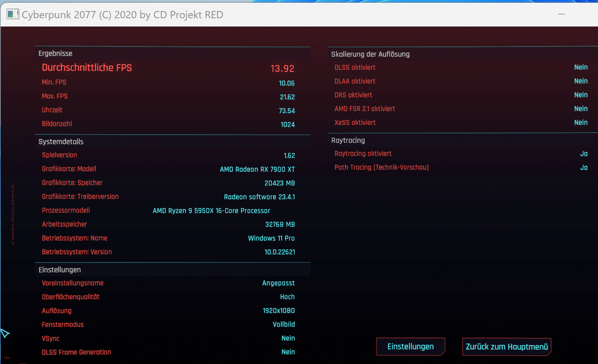Click the VSync value Nein
This screenshot has width=598, height=364.
click(288, 338)
